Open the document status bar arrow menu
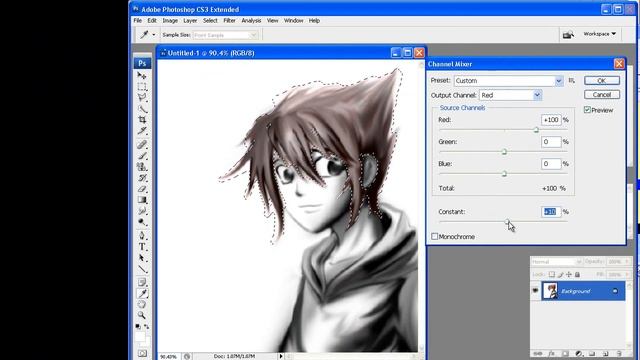The height and width of the screenshot is (360, 640). click(281, 356)
